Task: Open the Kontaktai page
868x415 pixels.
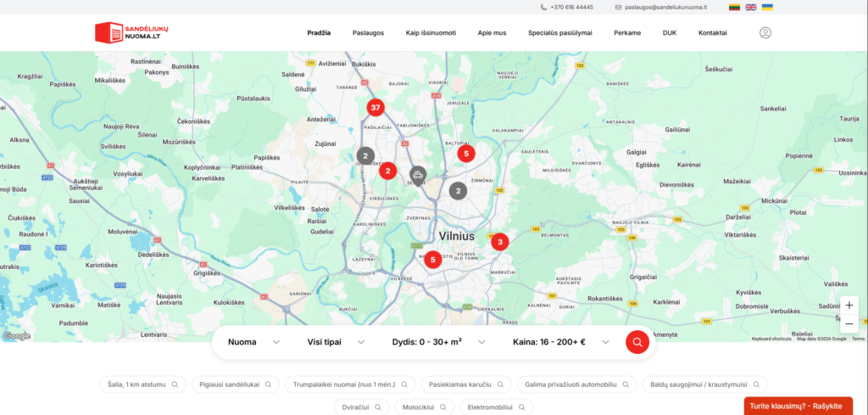Action: click(x=712, y=33)
